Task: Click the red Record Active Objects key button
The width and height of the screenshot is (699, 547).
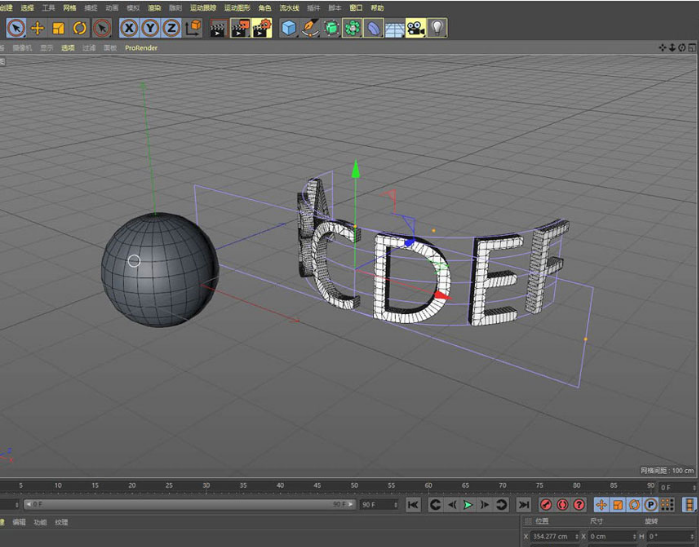Action: click(546, 505)
